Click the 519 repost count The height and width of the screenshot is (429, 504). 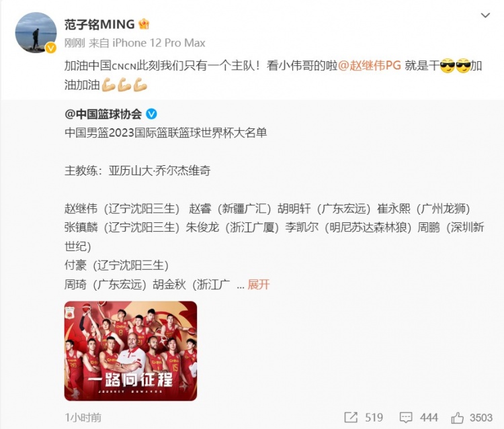[x=374, y=418]
